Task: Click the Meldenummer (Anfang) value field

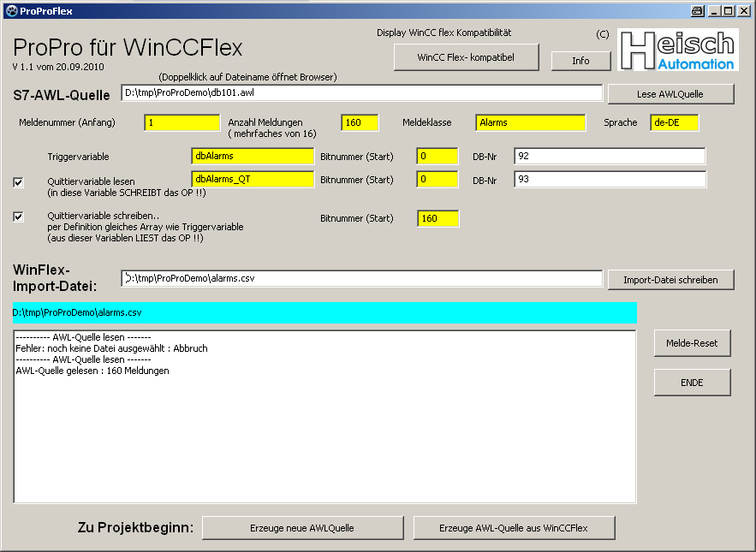Action: pyautogui.click(x=181, y=122)
